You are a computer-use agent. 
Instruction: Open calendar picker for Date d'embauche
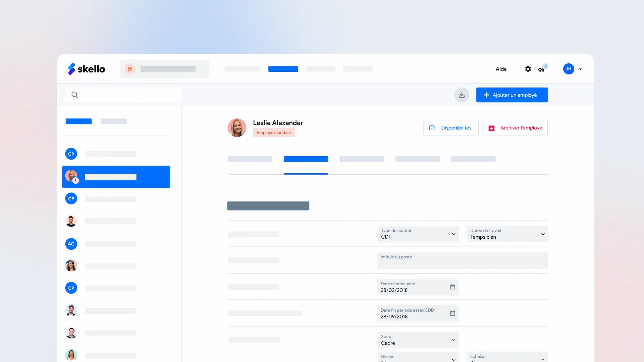click(452, 287)
